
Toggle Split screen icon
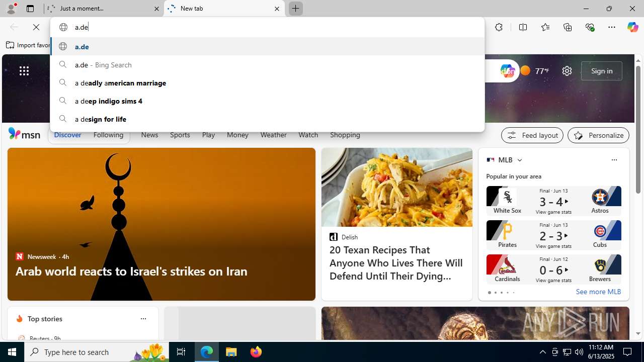523,27
